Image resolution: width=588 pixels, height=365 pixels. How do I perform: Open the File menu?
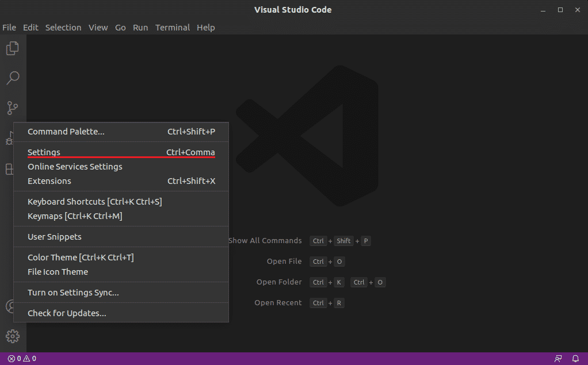pyautogui.click(x=9, y=28)
